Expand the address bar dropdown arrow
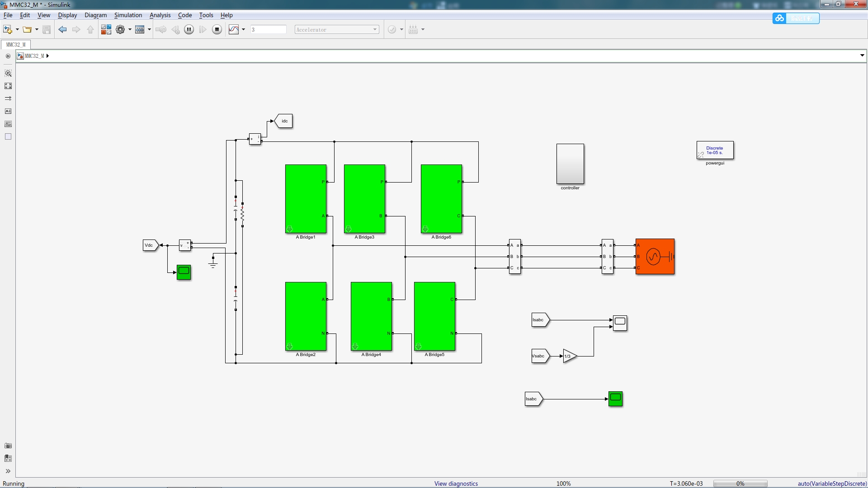Screen dimensions: 868x488 [x=862, y=56]
